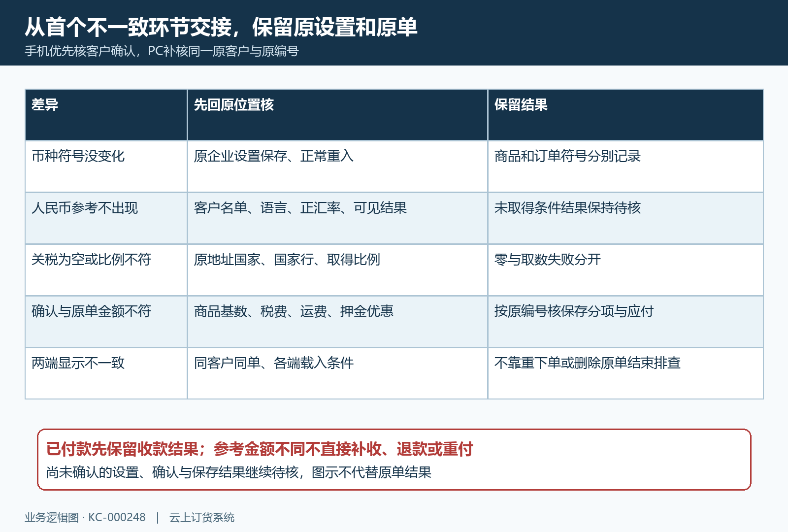Click the title 从首个不一致环节交接，保留原设置和原单

[x=221, y=27]
